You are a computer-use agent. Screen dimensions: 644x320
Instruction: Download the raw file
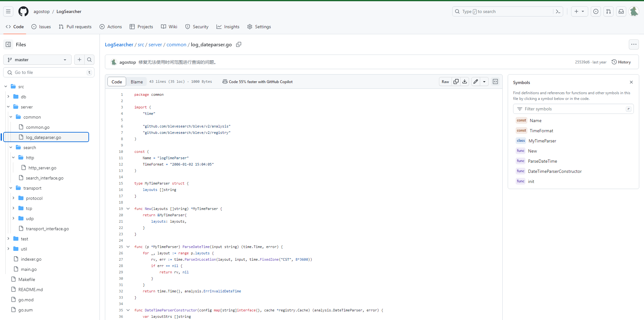(465, 82)
